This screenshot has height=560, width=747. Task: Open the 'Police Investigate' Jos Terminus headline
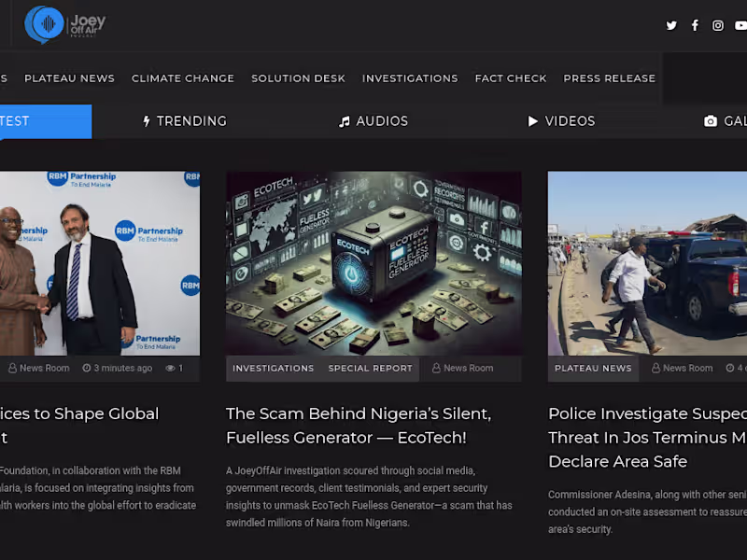tap(647, 437)
